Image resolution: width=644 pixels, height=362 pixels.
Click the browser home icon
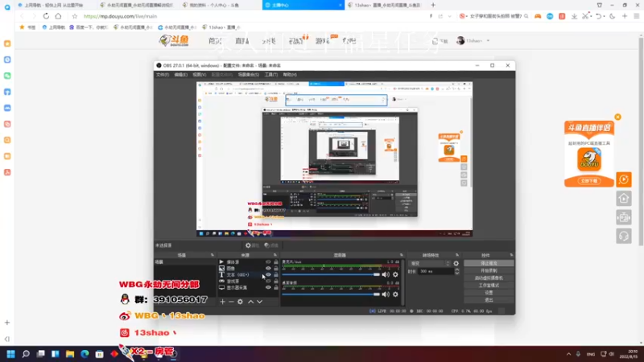(x=58, y=16)
